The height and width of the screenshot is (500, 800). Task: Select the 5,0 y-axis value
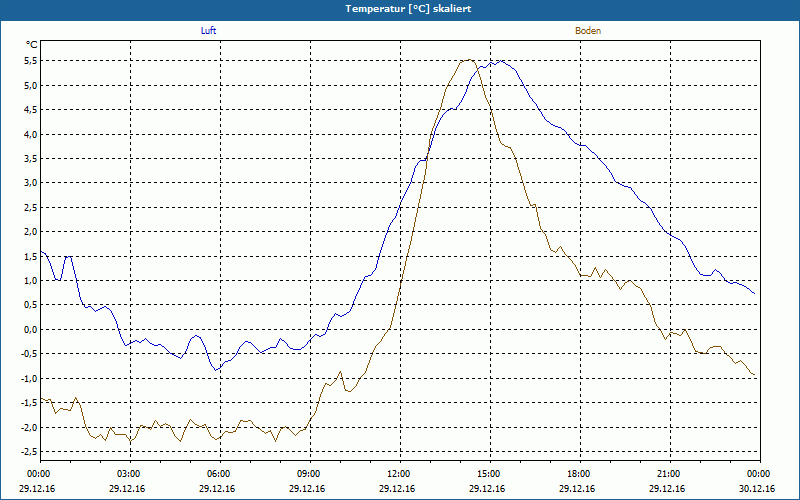coord(32,85)
